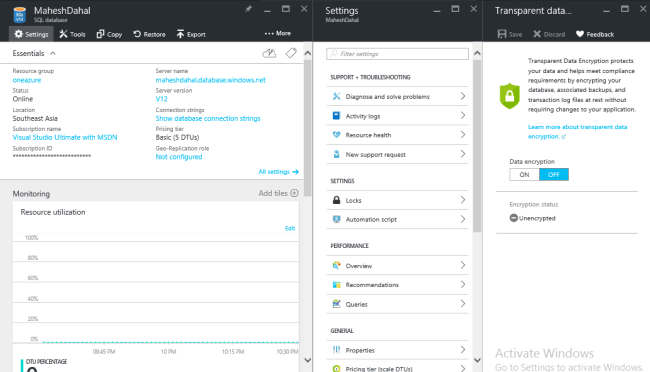
Task: Open the oneazure resource group
Action: (27, 80)
